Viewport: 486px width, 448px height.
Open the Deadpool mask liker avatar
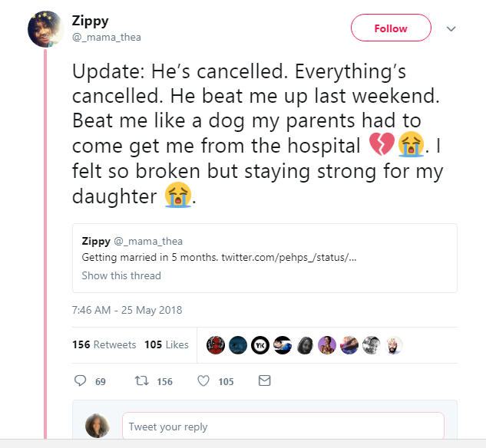tap(216, 345)
